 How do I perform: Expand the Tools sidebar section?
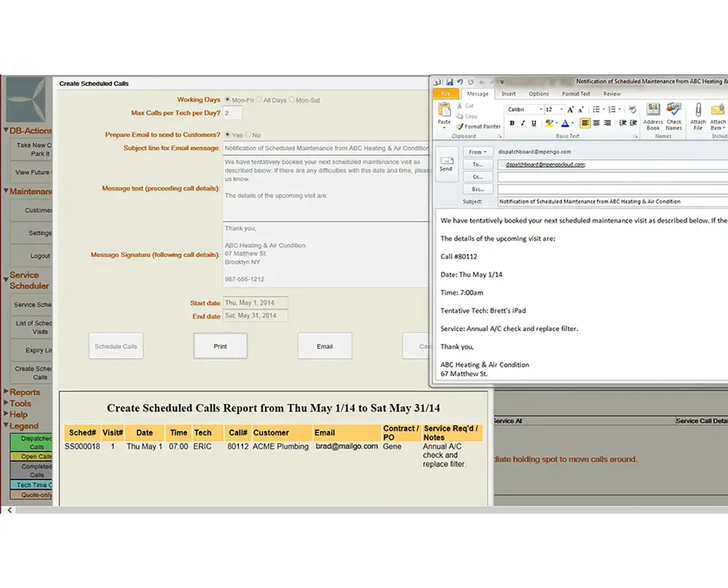(x=6, y=403)
